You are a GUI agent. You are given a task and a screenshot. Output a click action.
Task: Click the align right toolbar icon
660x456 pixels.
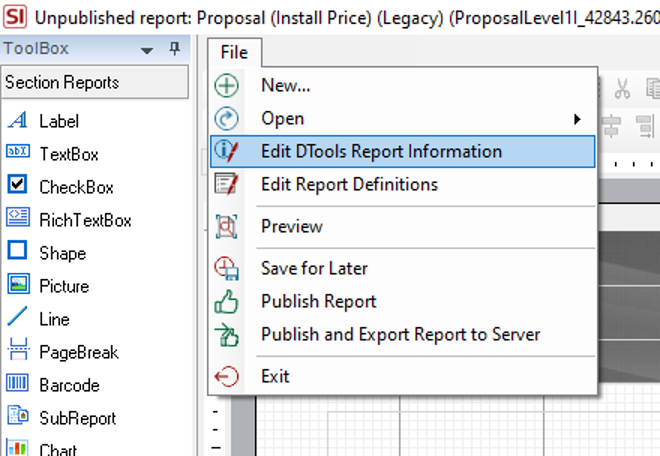coord(645,125)
